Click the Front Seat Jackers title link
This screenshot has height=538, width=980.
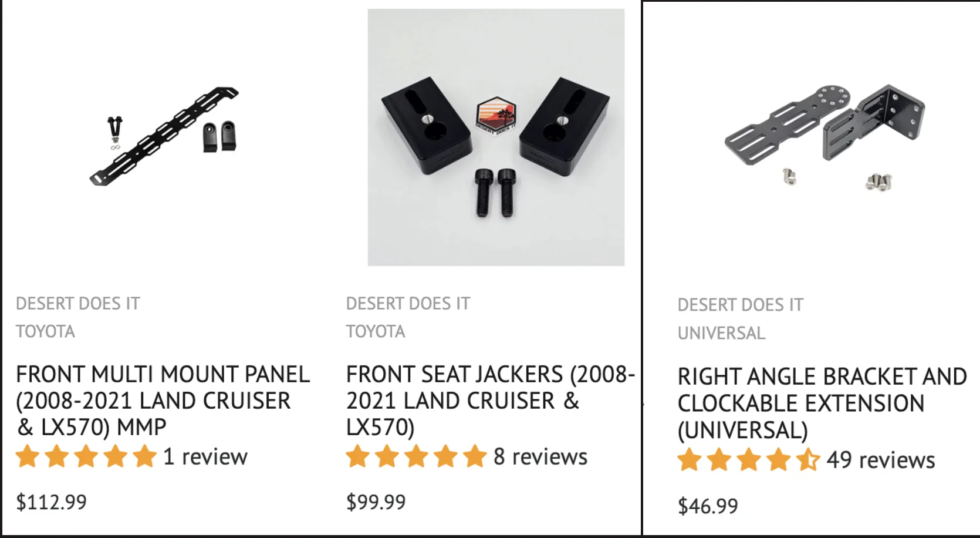pos(491,401)
